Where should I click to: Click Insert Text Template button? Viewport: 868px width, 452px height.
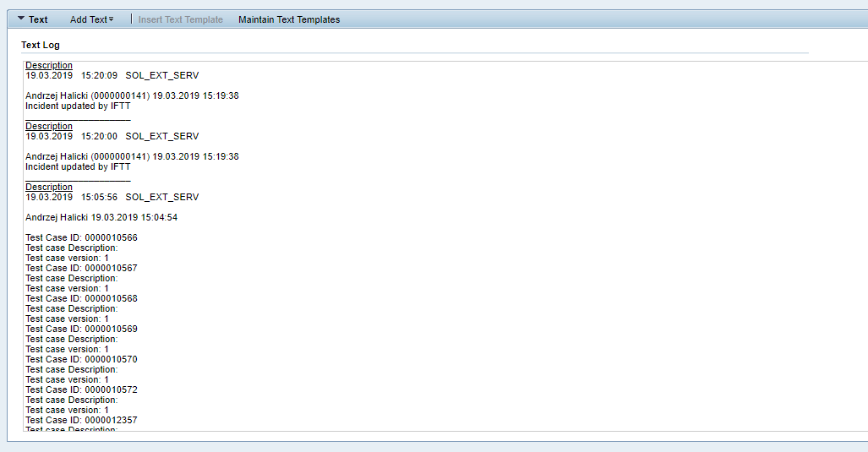pyautogui.click(x=181, y=19)
